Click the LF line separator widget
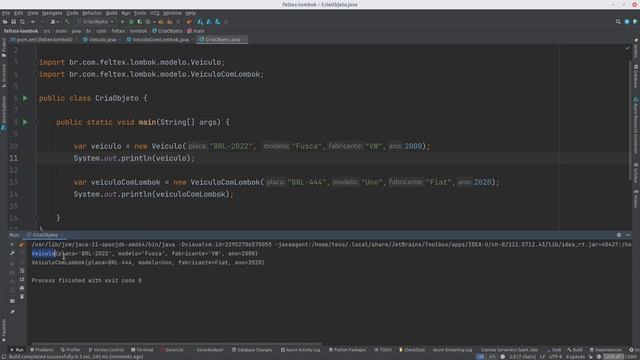 (542, 357)
